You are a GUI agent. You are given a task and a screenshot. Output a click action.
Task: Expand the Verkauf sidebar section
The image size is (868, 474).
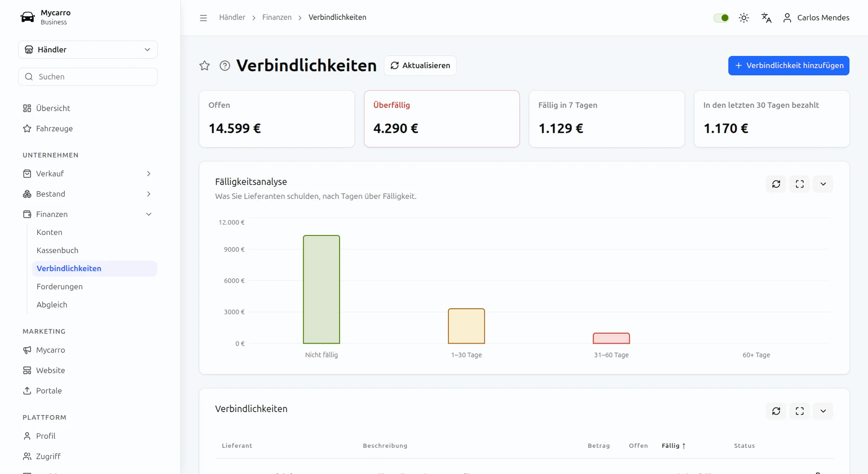(x=88, y=174)
